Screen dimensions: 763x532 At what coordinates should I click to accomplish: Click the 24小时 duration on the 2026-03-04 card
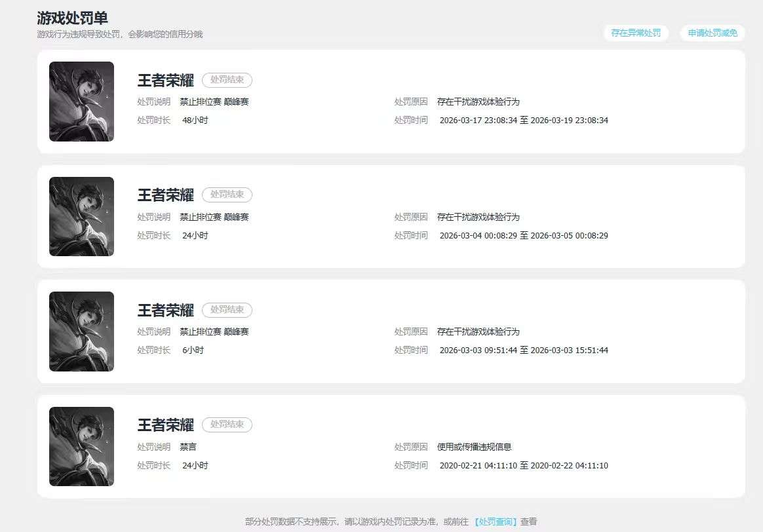coord(195,235)
